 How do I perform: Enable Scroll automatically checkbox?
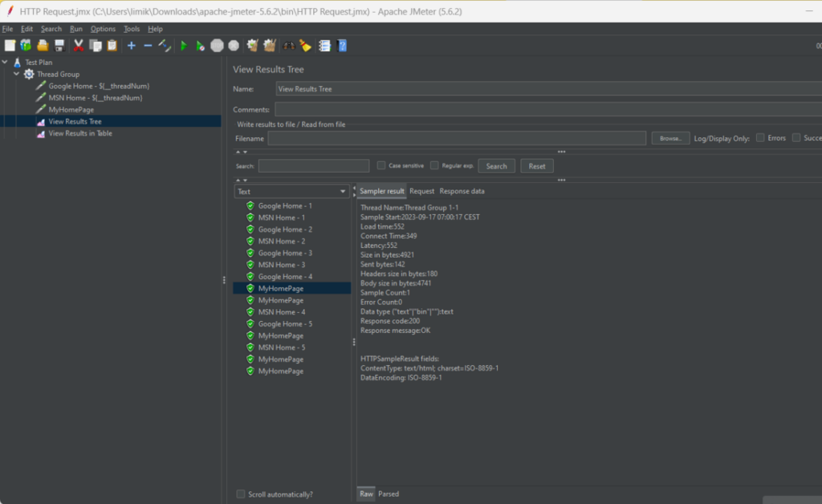(x=241, y=494)
